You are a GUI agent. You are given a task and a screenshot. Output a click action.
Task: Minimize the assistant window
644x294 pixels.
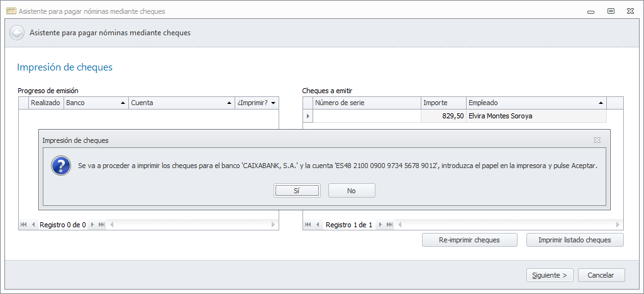pos(591,11)
